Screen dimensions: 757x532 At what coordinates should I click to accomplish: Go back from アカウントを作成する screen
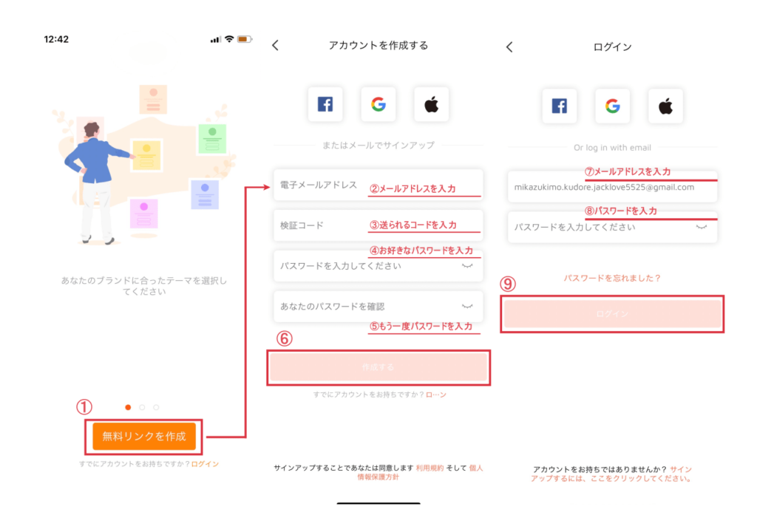coord(275,45)
